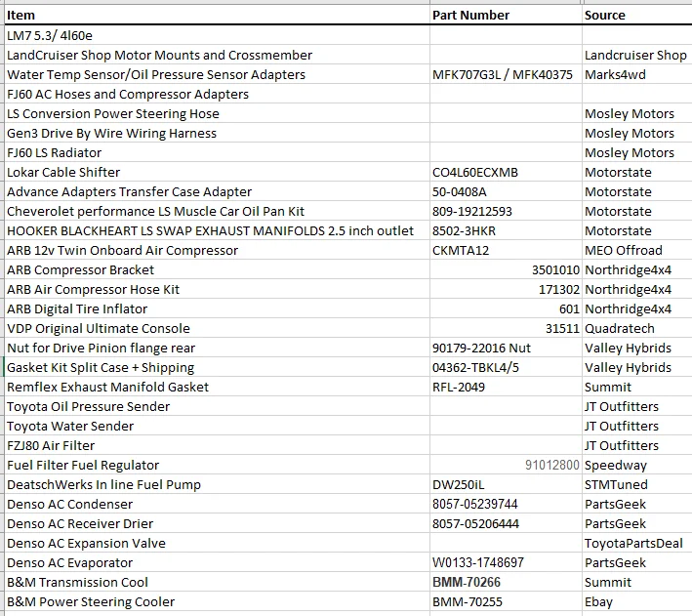The height and width of the screenshot is (616, 692).
Task: Select the 'FJ60 LS Radiator' cell
Action: pos(217,152)
